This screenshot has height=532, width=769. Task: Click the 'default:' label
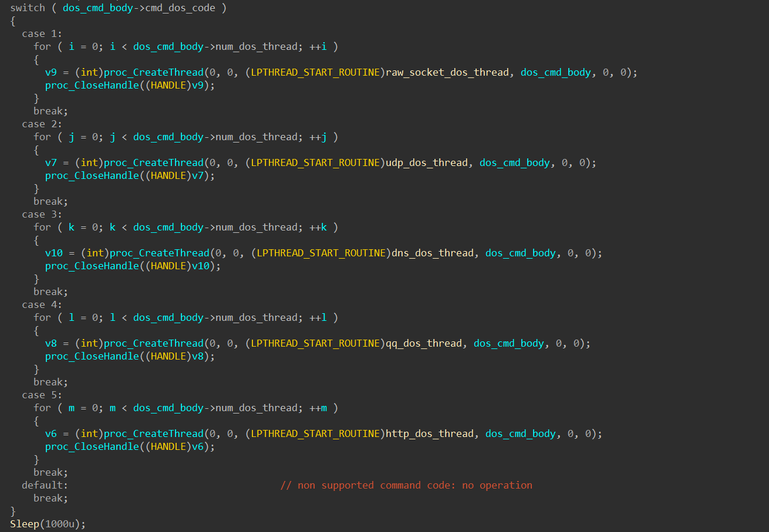click(45, 485)
